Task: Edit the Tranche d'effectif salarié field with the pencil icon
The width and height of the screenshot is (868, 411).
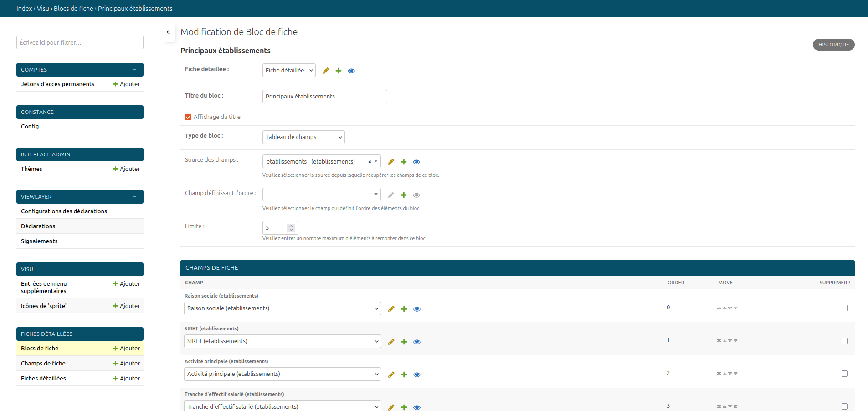Action: [391, 407]
